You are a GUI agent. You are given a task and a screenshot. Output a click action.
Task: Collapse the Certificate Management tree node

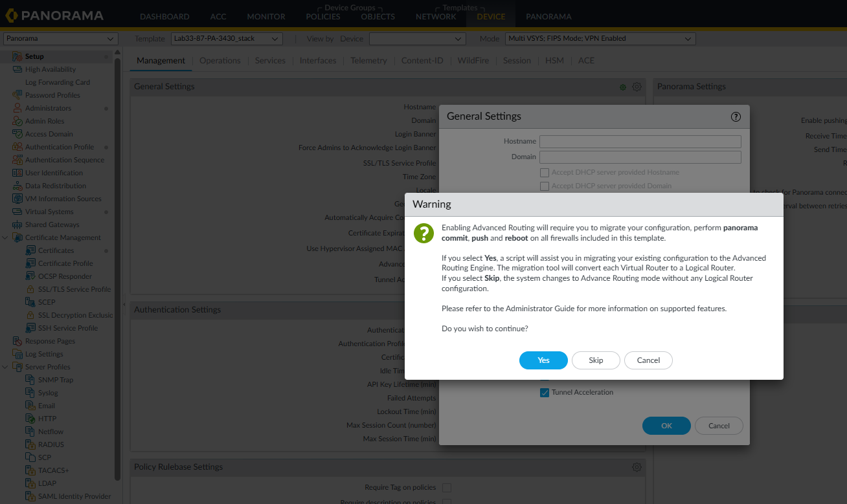6,237
